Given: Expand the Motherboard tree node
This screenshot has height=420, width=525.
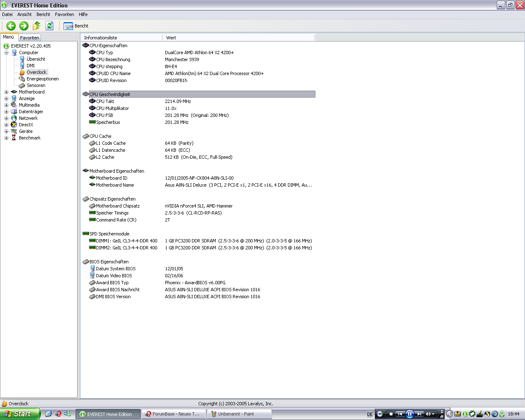Looking at the screenshot, I should (x=7, y=92).
